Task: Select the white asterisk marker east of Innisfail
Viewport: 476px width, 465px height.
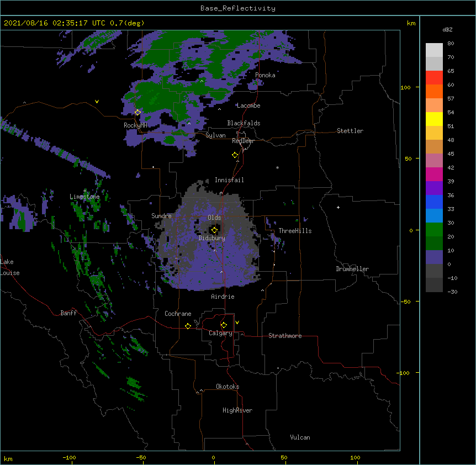Action: coord(277,167)
